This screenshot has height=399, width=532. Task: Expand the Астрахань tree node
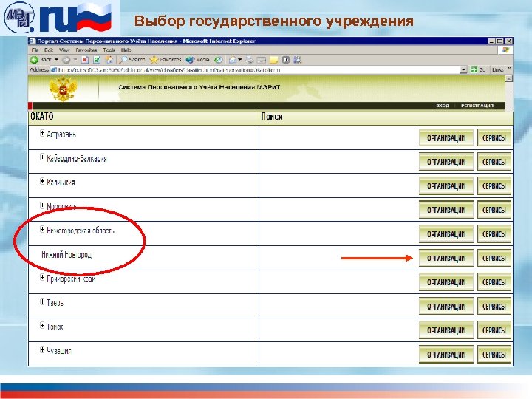[x=42, y=133]
